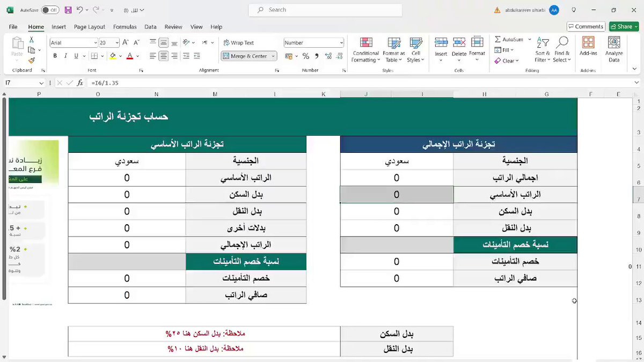Open Font group dialog launcher
The height and width of the screenshot is (362, 644).
141,70
